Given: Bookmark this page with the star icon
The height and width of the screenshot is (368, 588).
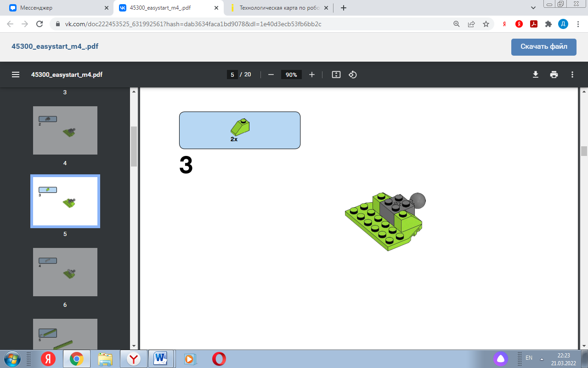Looking at the screenshot, I should point(486,24).
